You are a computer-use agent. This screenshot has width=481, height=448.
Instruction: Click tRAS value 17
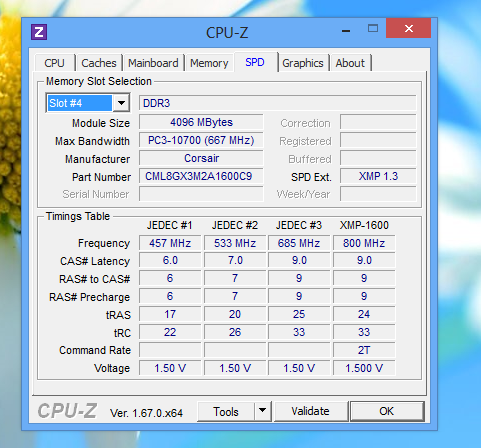(x=170, y=314)
